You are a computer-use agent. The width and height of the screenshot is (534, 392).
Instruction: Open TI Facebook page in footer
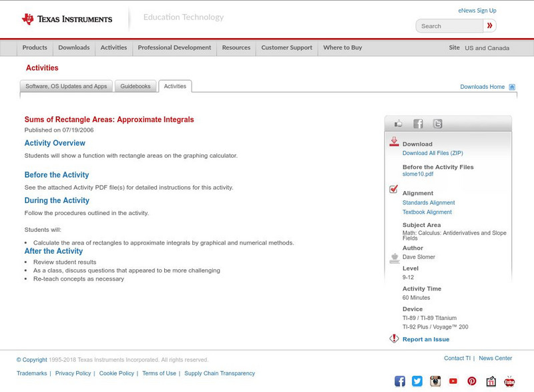[x=400, y=381]
